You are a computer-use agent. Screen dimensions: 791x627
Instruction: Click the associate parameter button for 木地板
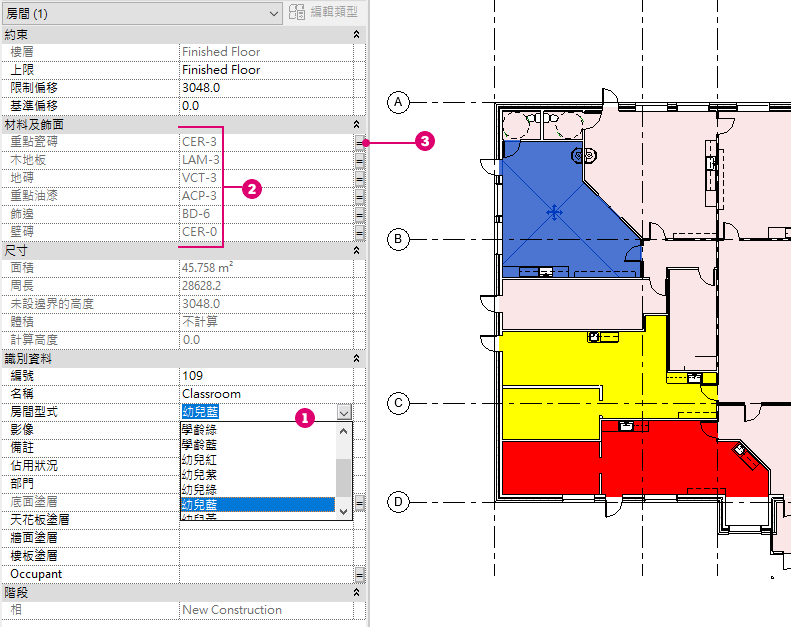tap(359, 160)
